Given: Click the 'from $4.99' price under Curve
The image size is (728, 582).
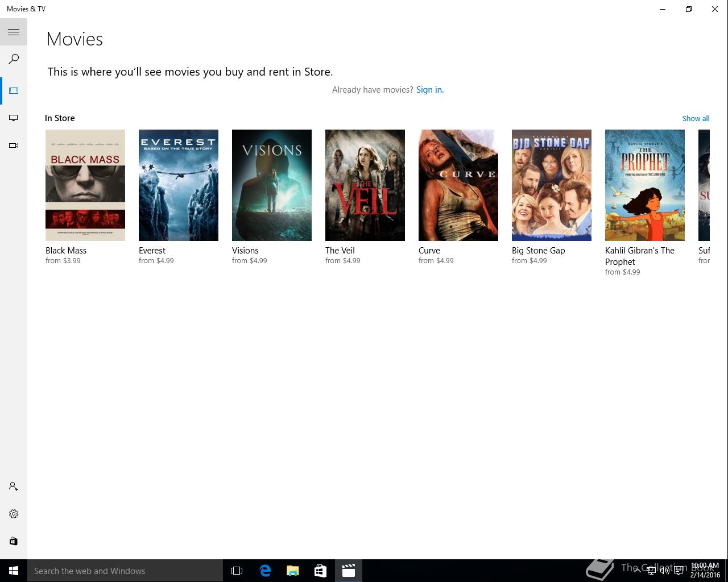Looking at the screenshot, I should [436, 261].
